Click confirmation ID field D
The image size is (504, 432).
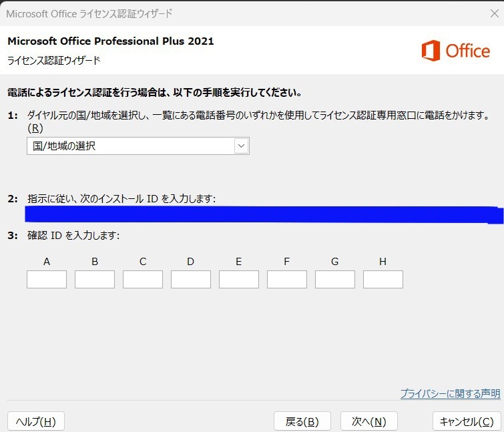point(191,279)
